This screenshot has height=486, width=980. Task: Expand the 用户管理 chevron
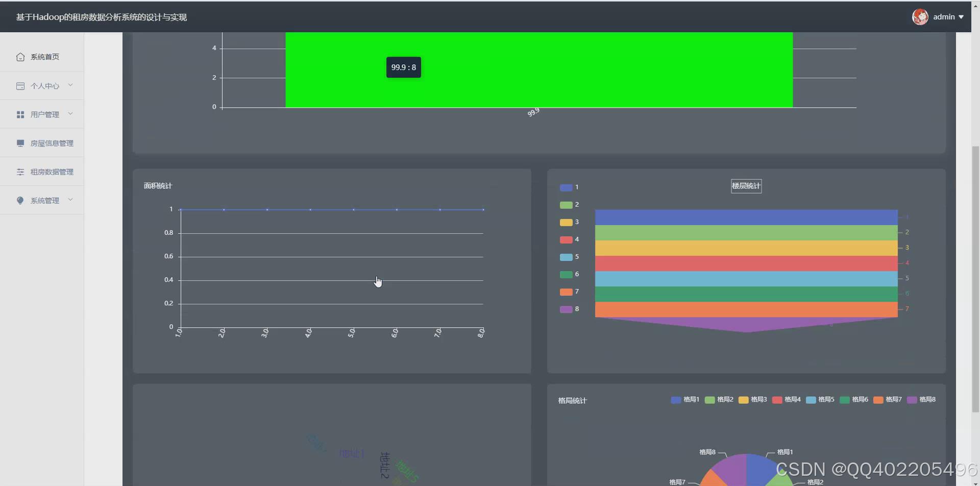point(70,114)
